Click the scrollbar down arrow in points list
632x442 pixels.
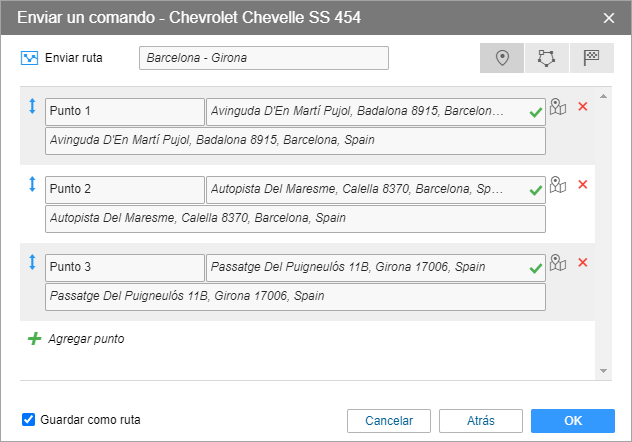(x=604, y=371)
